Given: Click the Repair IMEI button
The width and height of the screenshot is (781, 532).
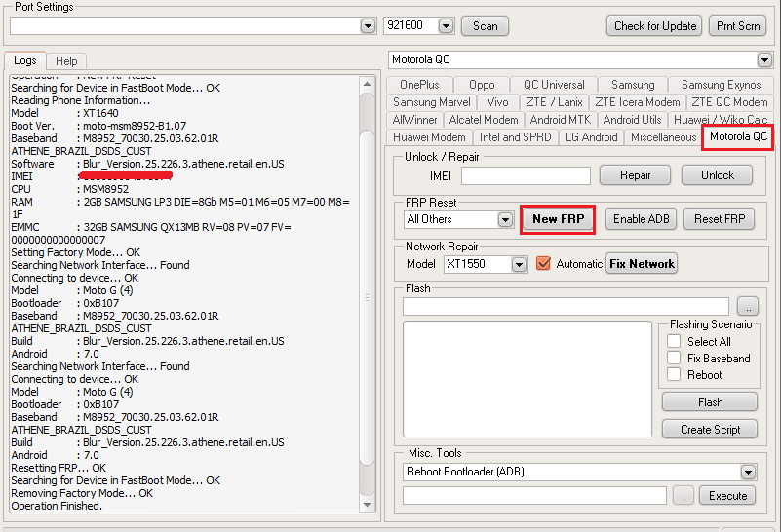Looking at the screenshot, I should (x=635, y=175).
